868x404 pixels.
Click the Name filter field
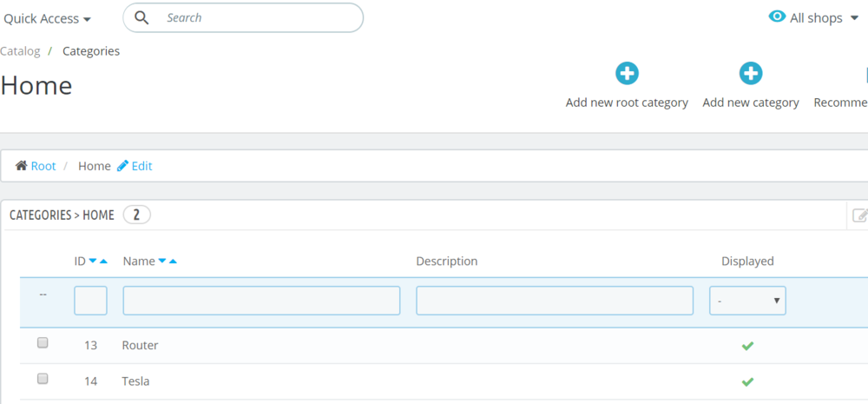pyautogui.click(x=261, y=301)
